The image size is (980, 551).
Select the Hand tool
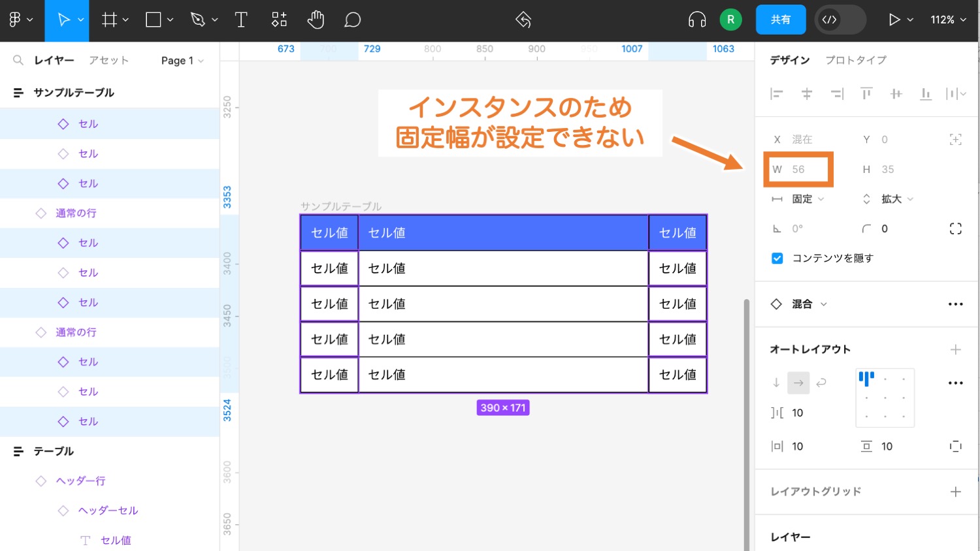[x=316, y=20]
